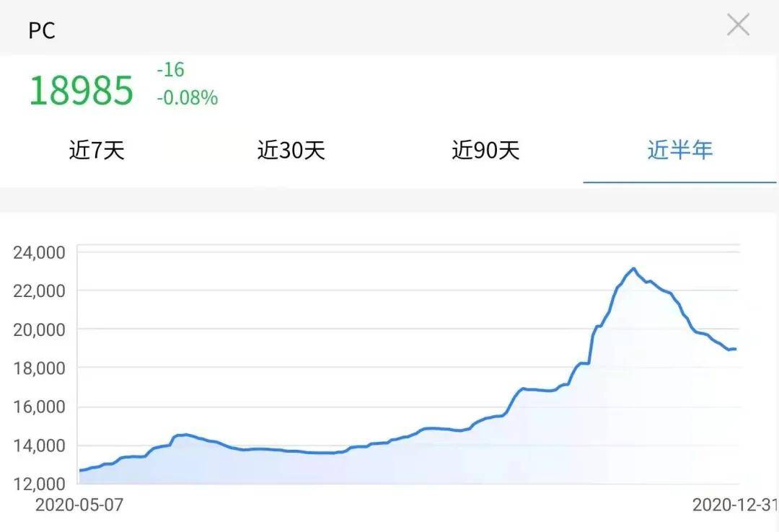The width and height of the screenshot is (779, 532).
Task: Click the 2020-12-31 end date label
Action: pyautogui.click(x=735, y=505)
